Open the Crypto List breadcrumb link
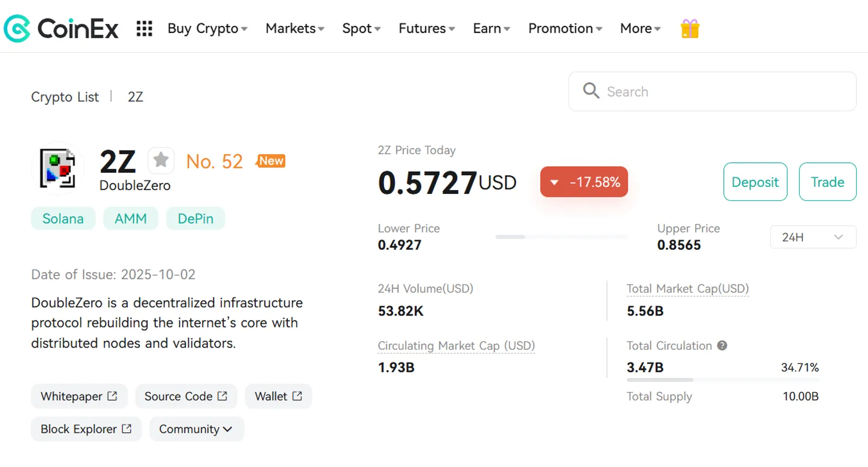The width and height of the screenshot is (868, 467). pos(65,97)
